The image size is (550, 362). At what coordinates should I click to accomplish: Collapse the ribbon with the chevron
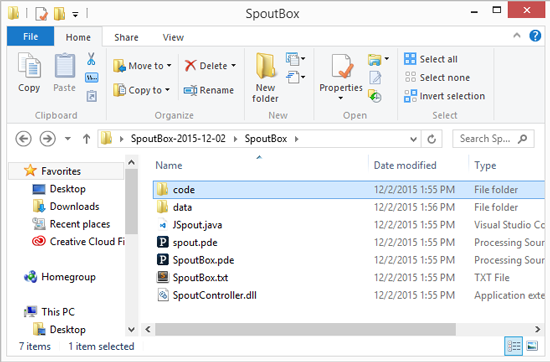517,35
